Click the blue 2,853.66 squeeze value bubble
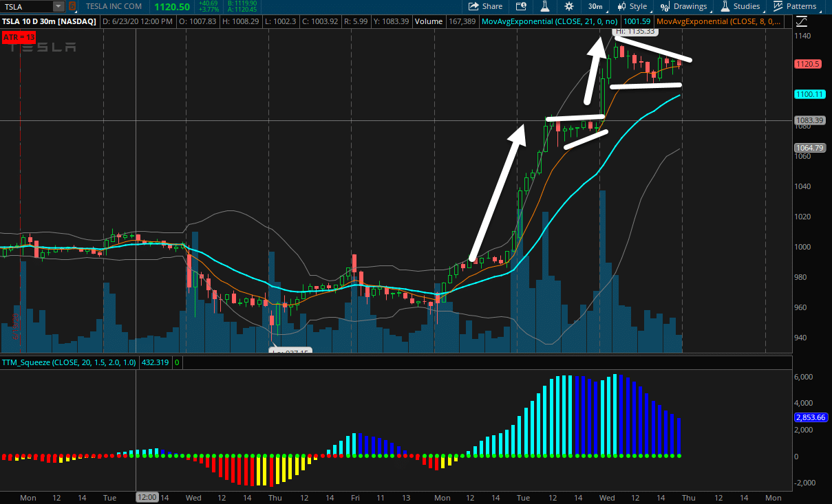Viewport: 832px width, 504px height. pos(810,417)
